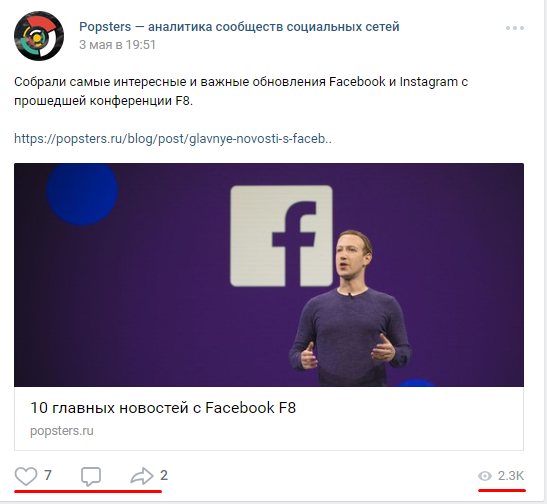Viewport: 547px width, 504px height.
Task: Click the blue circle in the preview image
Action: click(83, 193)
